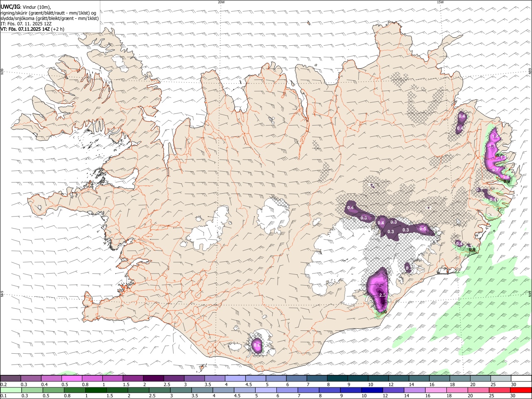This screenshot has width=532, height=399.
Task: Click the 'slydda/snjókoma (grátt/bleikt/grænt' legend line
Action: (49, 18)
